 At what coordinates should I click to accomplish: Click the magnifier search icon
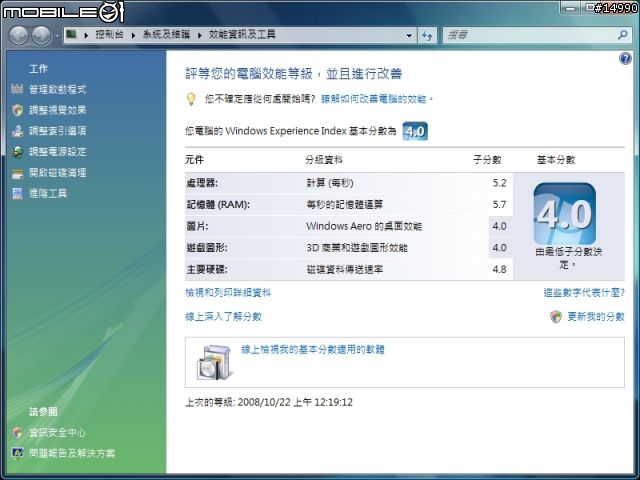pos(622,35)
